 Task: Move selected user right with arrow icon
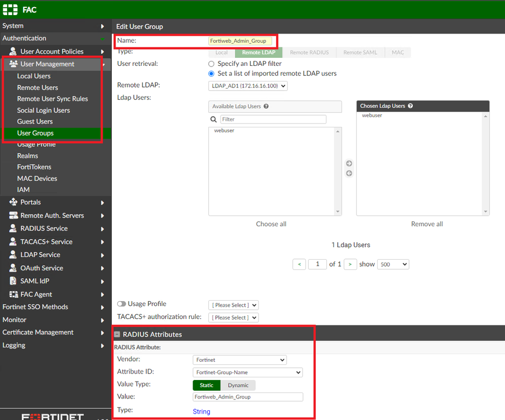pos(349,164)
